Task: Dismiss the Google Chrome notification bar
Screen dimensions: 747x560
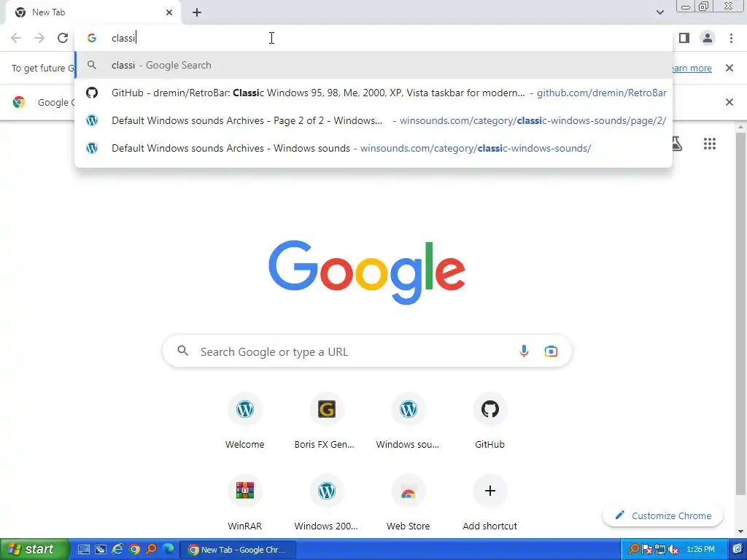Action: (x=729, y=102)
